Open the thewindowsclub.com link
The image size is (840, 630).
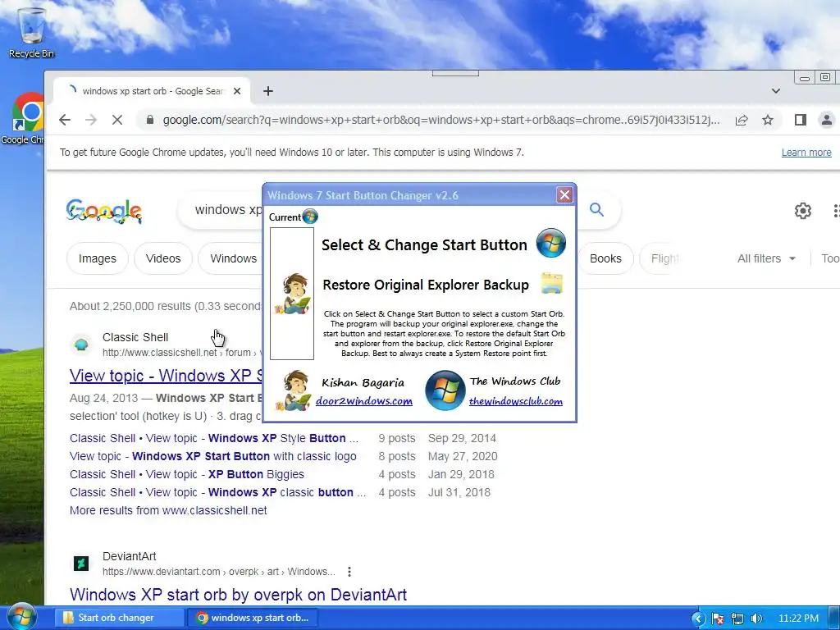point(515,401)
